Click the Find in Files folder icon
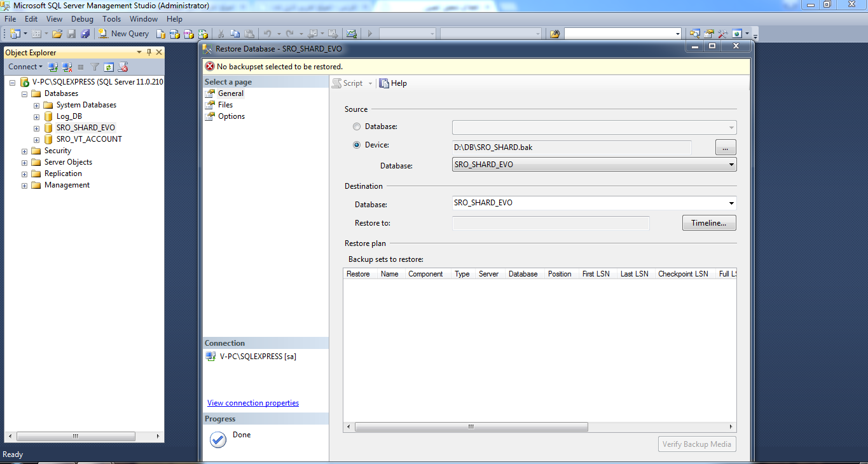 [x=555, y=34]
